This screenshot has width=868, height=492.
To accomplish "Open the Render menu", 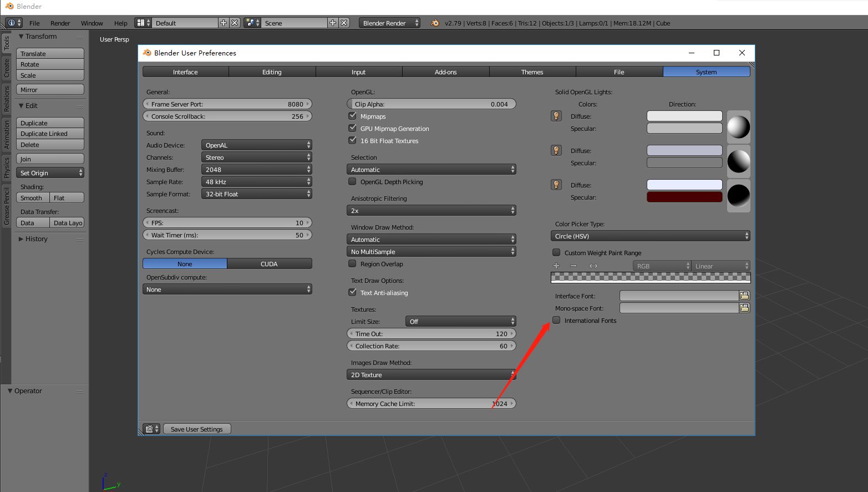I will pyautogui.click(x=60, y=23).
